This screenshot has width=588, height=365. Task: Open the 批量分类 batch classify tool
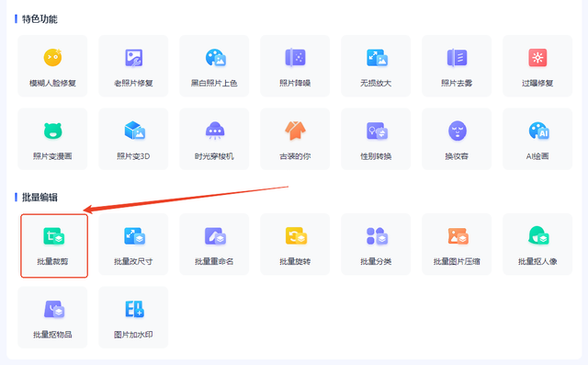pyautogui.click(x=376, y=245)
